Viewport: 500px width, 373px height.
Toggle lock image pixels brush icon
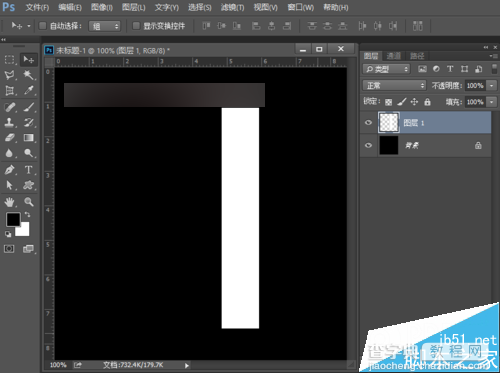402,102
